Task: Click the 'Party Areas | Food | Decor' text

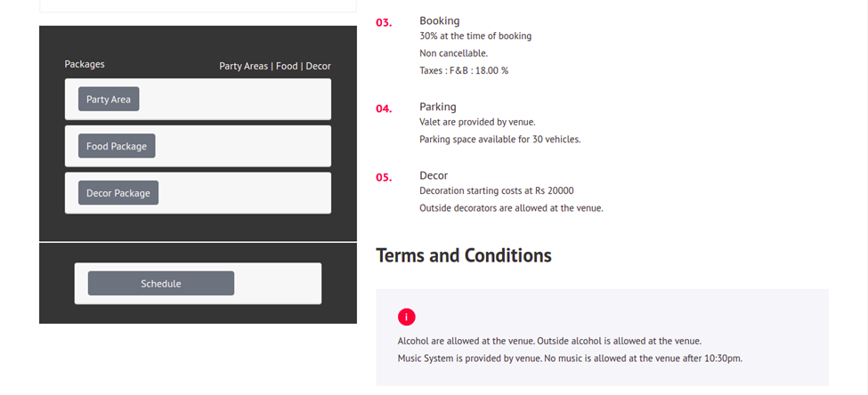Action: click(275, 67)
